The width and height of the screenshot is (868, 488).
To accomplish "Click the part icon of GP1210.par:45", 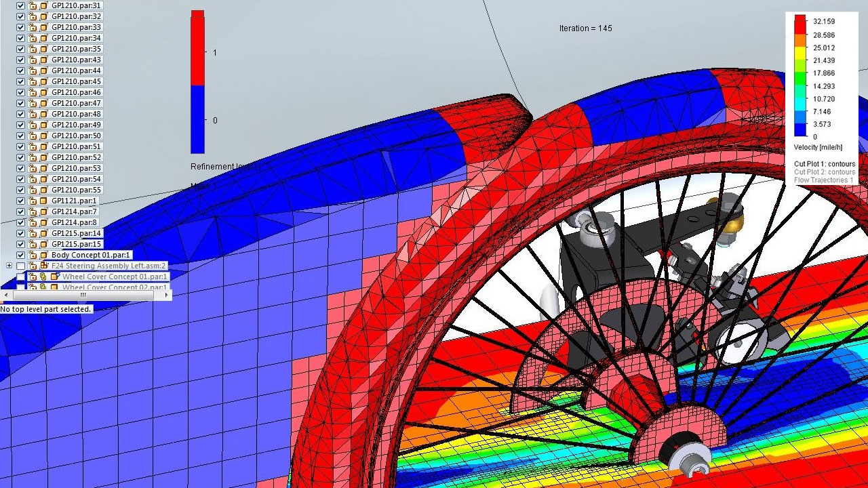I will [43, 81].
